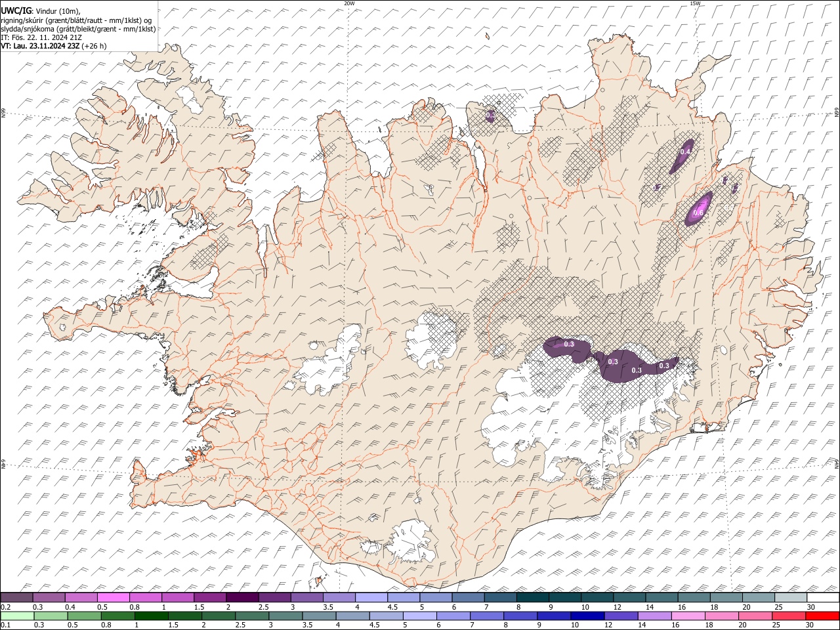Pick the darkest green 1–1.5 swatch in lower legend row
This screenshot has width=840, height=630.
coord(151,616)
